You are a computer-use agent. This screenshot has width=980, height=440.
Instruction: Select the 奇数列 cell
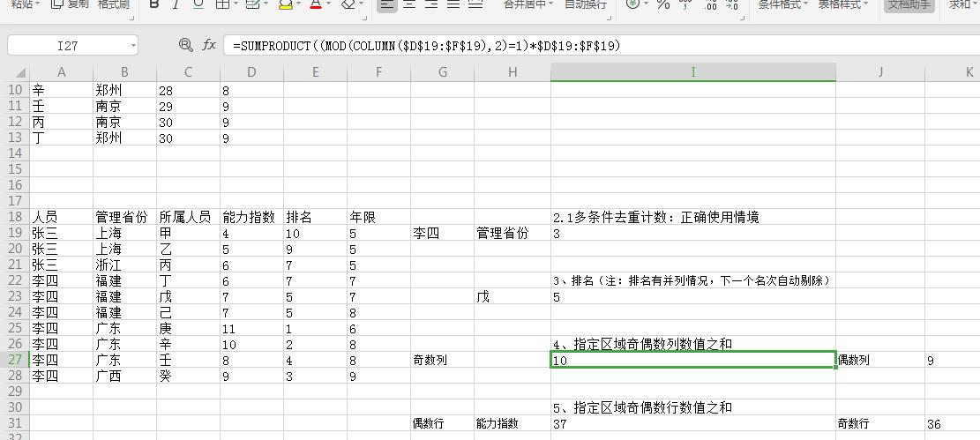tap(442, 360)
